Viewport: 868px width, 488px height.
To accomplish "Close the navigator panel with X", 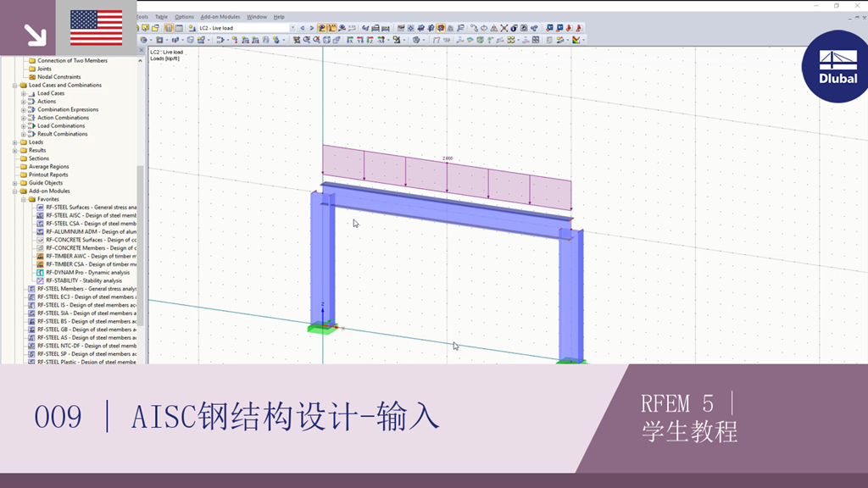I will coord(141,50).
